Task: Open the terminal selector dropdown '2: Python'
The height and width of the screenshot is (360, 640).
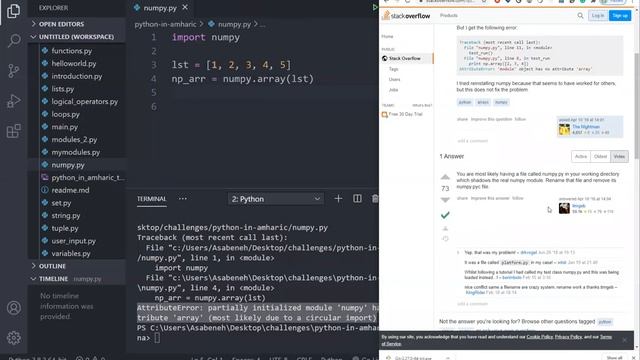Action: [276, 199]
